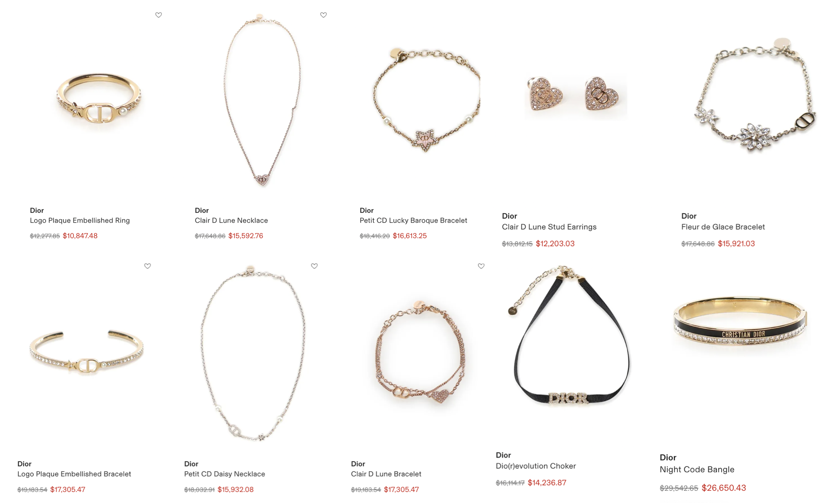Open Petit CD Lucky Baroque Bracelet image
Screen dimensions: 837x504
click(426, 100)
